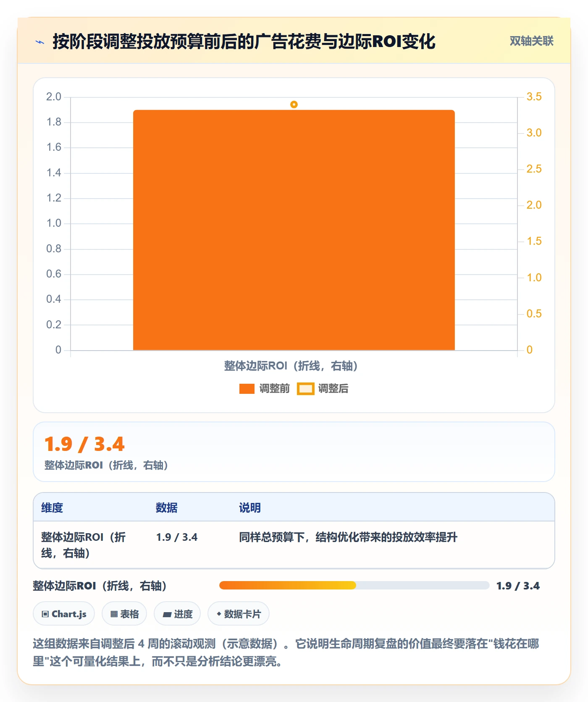The height and width of the screenshot is (702, 588).
Task: Click the right axis 3.5 tick label
Action: click(534, 97)
